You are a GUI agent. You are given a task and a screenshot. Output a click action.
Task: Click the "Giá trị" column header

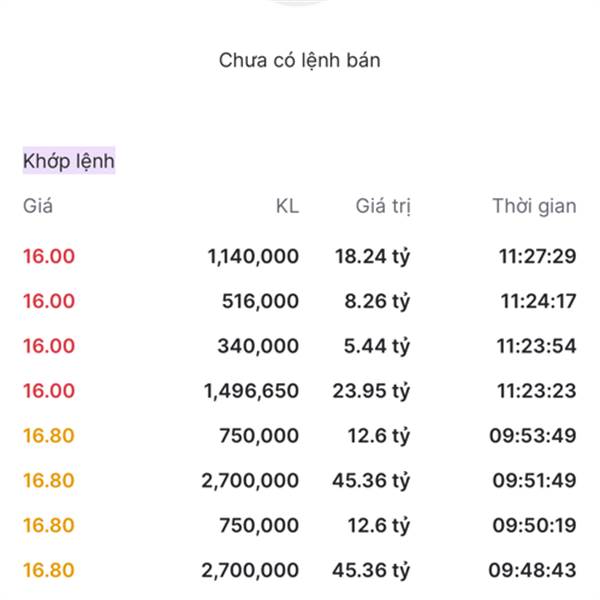(x=383, y=207)
